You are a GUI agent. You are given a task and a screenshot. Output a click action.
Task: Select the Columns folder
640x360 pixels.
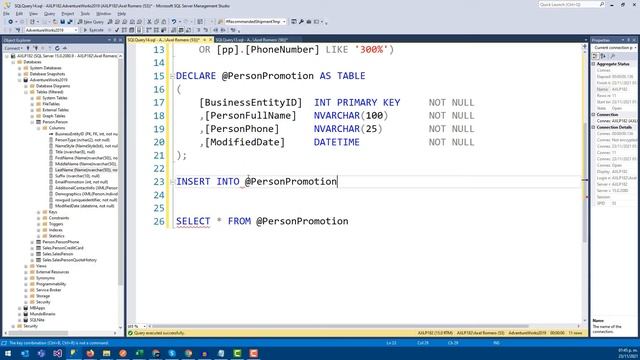(x=57, y=128)
